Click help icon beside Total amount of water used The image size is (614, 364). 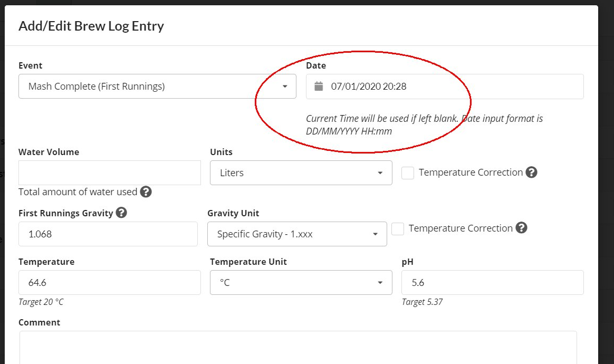(x=146, y=192)
